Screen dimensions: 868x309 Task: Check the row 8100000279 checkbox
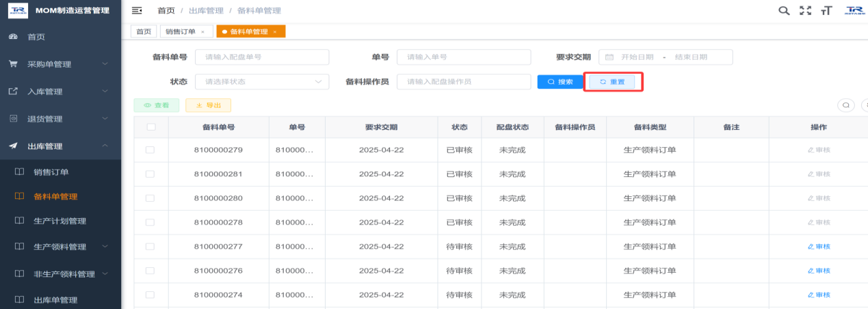click(150, 150)
